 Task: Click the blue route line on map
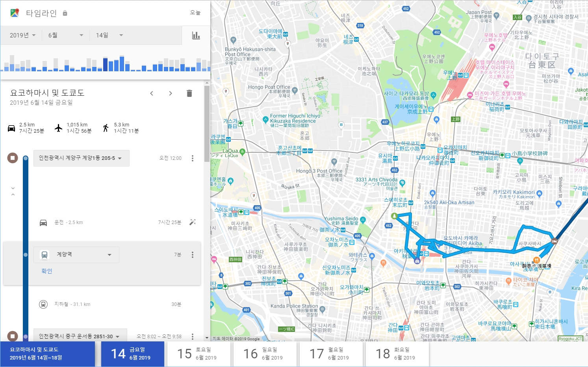coord(488,250)
